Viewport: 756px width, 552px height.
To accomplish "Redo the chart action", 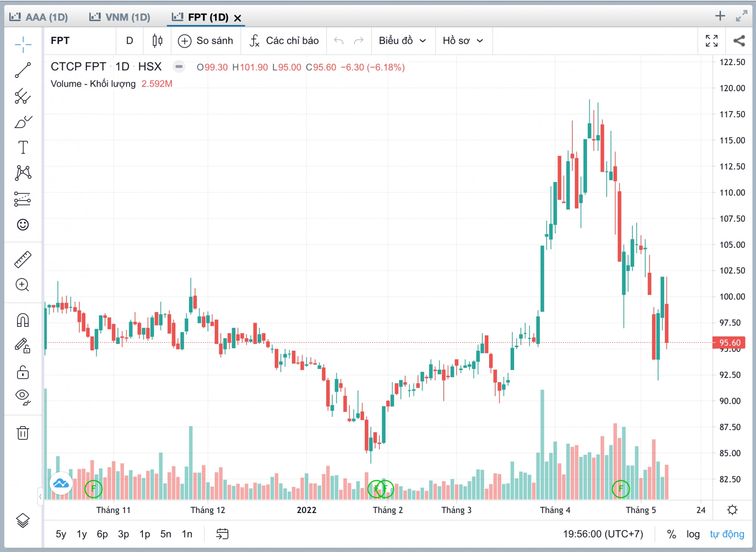I will [359, 40].
